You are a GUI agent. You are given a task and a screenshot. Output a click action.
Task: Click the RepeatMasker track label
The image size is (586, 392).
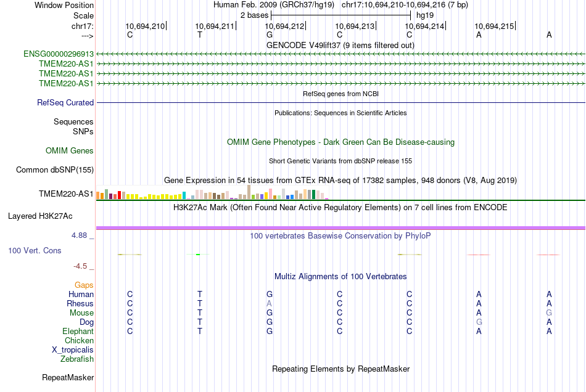pos(68,378)
